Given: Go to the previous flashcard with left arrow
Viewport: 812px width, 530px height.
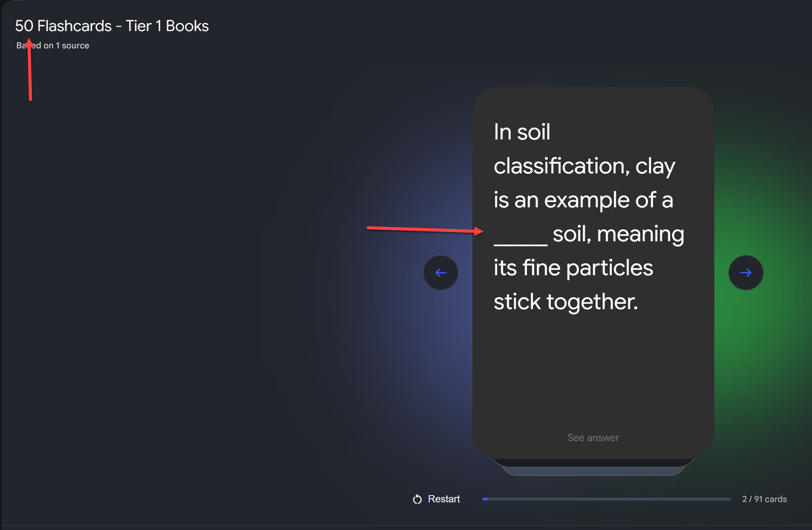Looking at the screenshot, I should pos(440,273).
